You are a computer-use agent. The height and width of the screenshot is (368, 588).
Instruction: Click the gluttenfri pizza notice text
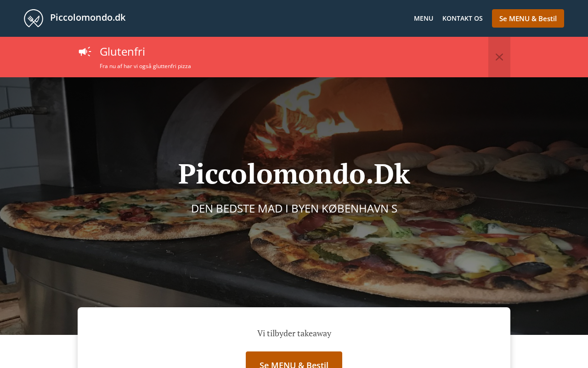(145, 66)
